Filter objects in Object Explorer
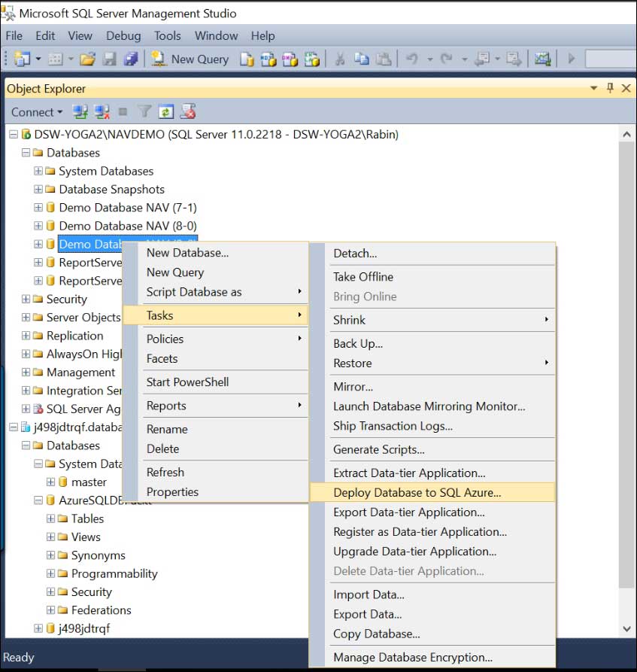 [x=144, y=111]
